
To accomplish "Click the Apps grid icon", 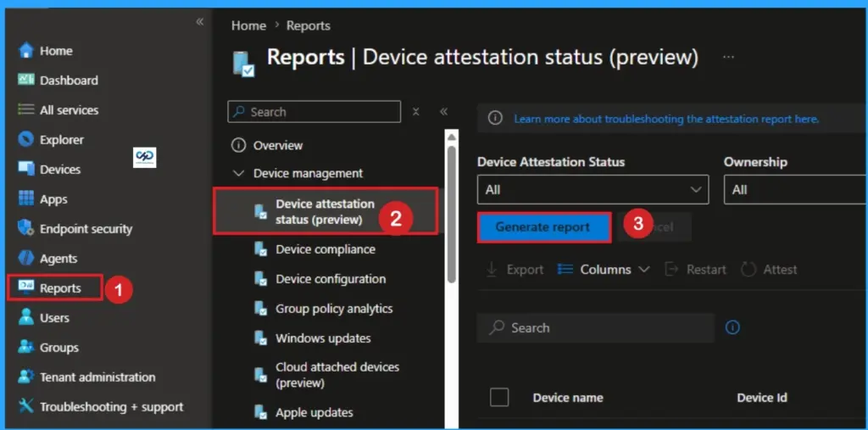I will (x=26, y=199).
